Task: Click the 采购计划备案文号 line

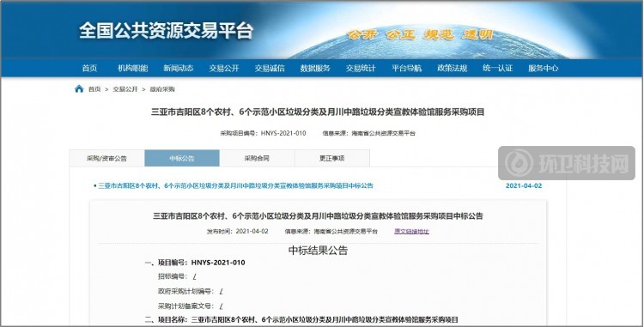Action: click(x=190, y=306)
